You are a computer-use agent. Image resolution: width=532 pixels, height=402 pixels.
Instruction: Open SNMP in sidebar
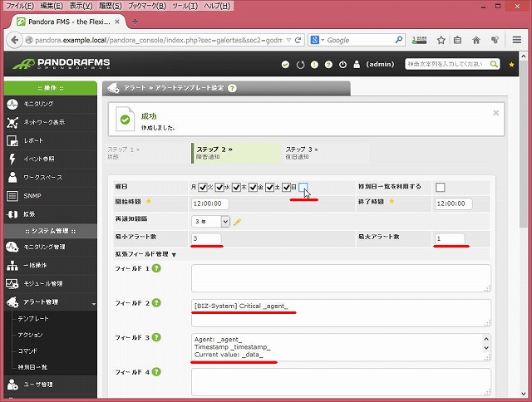[50, 196]
